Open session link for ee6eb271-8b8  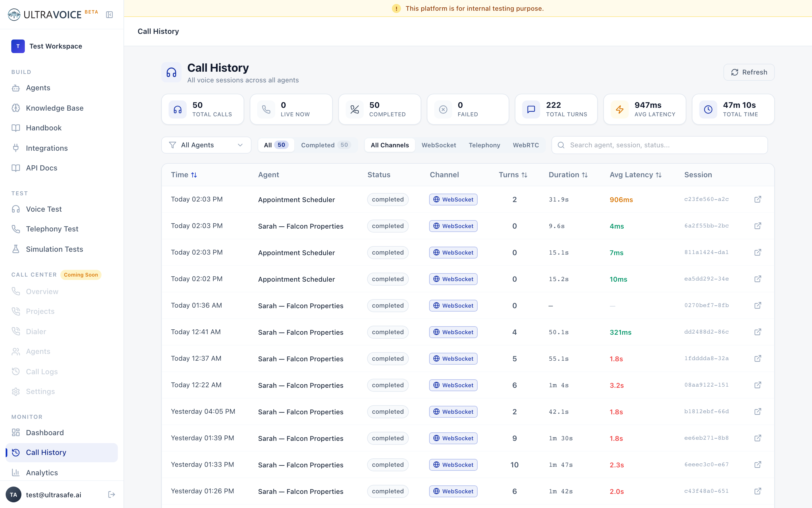pyautogui.click(x=758, y=438)
